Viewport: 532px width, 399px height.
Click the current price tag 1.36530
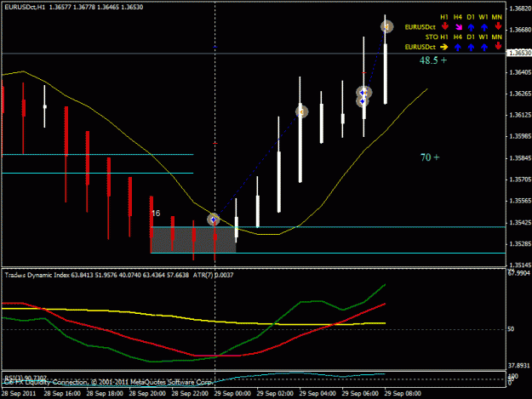[x=518, y=54]
